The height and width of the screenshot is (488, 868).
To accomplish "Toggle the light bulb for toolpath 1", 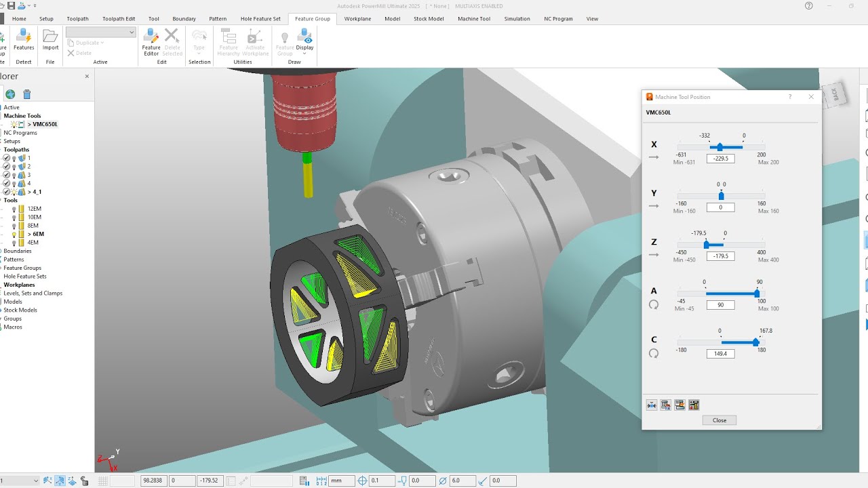I will [x=14, y=158].
